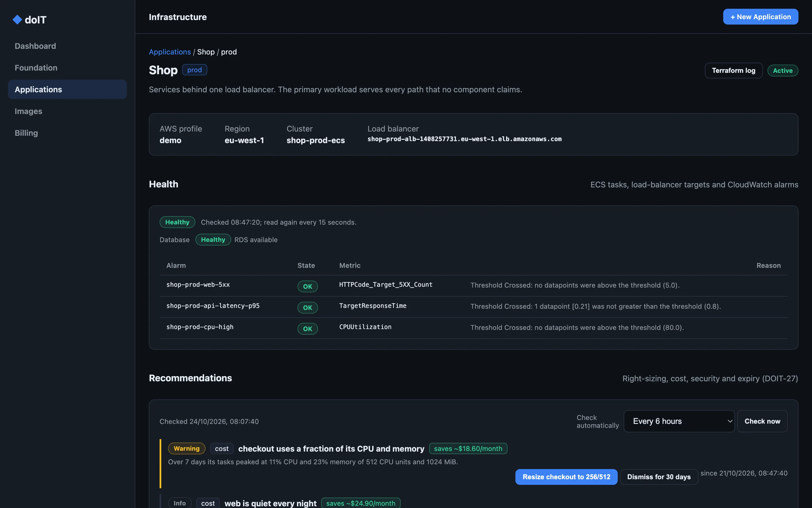The width and height of the screenshot is (812, 508).
Task: Click OK state badge for shop-prod-cpu-high
Action: click(x=308, y=329)
